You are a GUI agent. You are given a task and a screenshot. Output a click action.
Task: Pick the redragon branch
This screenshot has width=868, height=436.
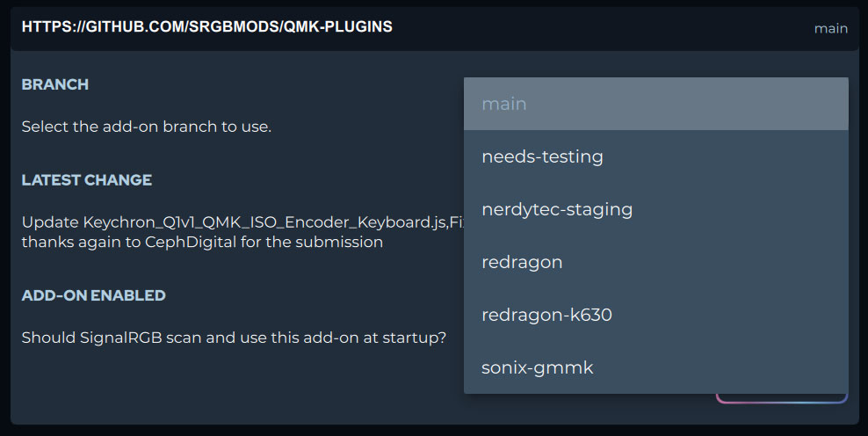pyautogui.click(x=522, y=262)
